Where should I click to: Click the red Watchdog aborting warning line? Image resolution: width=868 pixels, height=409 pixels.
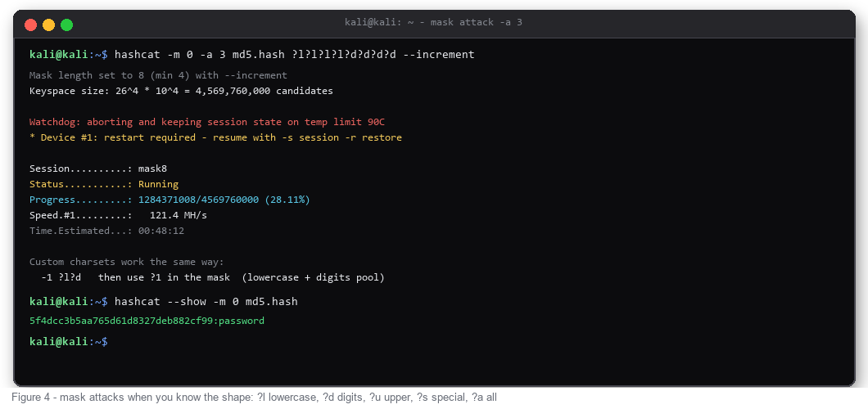[206, 122]
